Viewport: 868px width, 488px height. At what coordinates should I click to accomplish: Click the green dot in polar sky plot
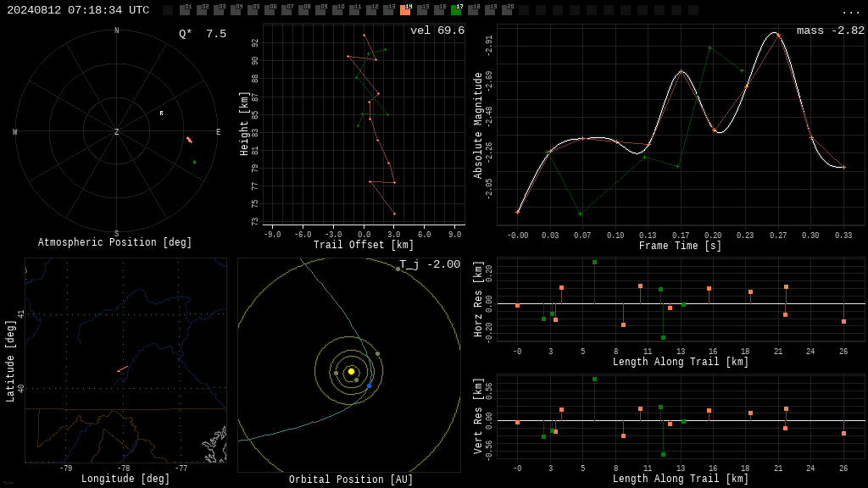[x=194, y=162]
